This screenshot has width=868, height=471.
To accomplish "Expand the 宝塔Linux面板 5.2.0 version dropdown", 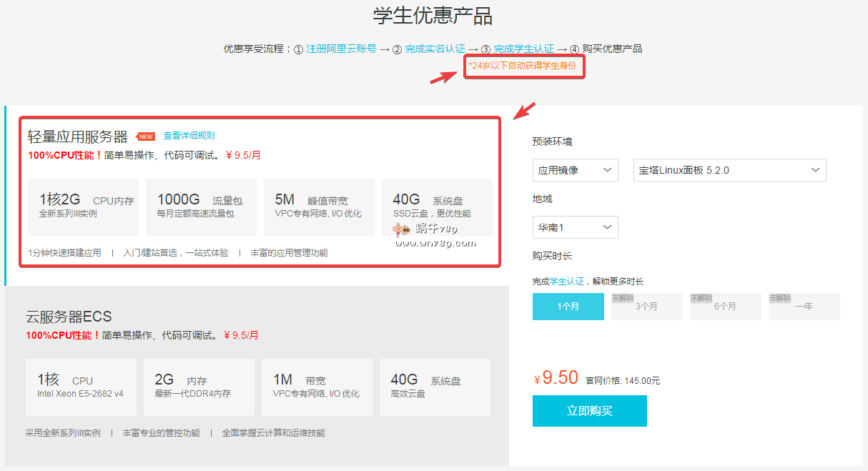I will [729, 170].
